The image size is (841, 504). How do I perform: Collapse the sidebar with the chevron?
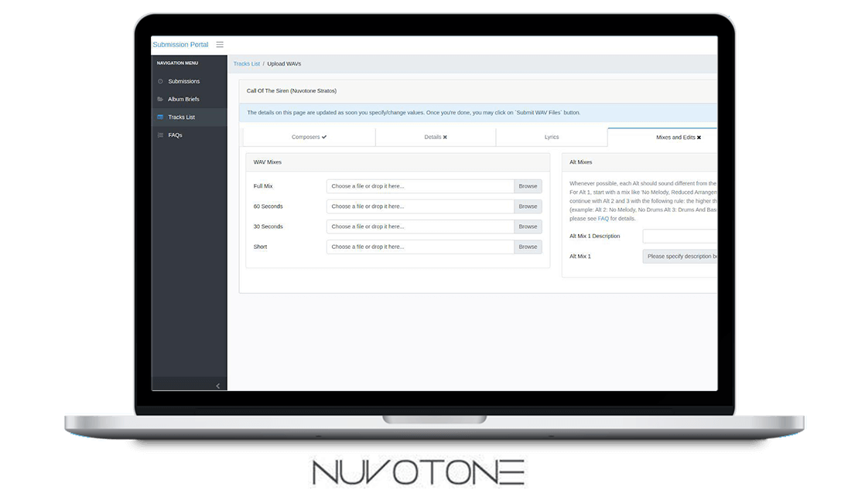point(217,386)
